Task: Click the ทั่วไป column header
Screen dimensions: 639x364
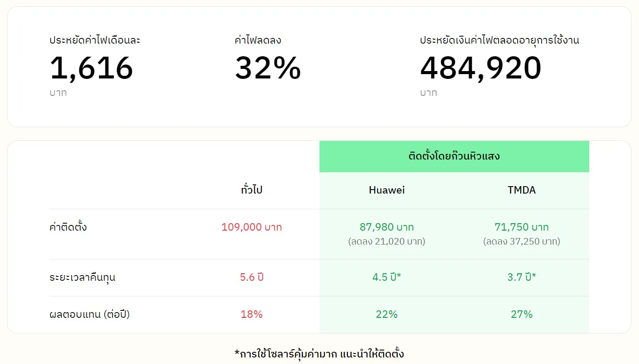Action: 251,190
